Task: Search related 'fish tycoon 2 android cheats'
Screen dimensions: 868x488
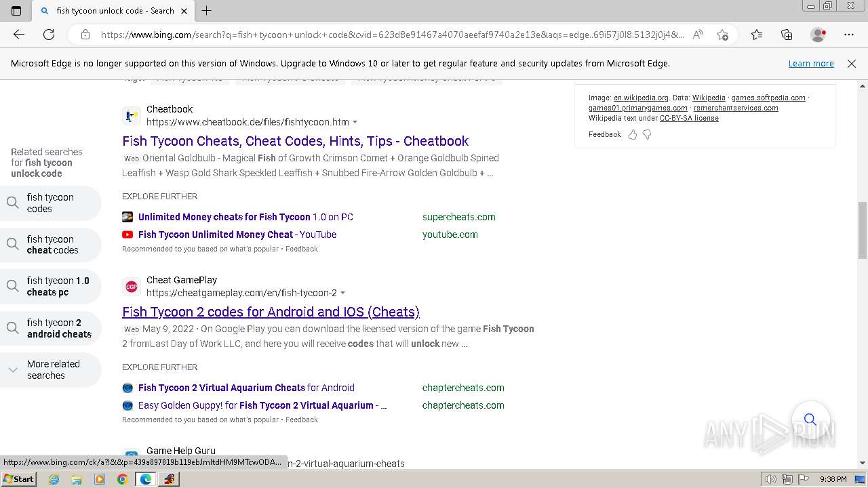Action: [51, 328]
